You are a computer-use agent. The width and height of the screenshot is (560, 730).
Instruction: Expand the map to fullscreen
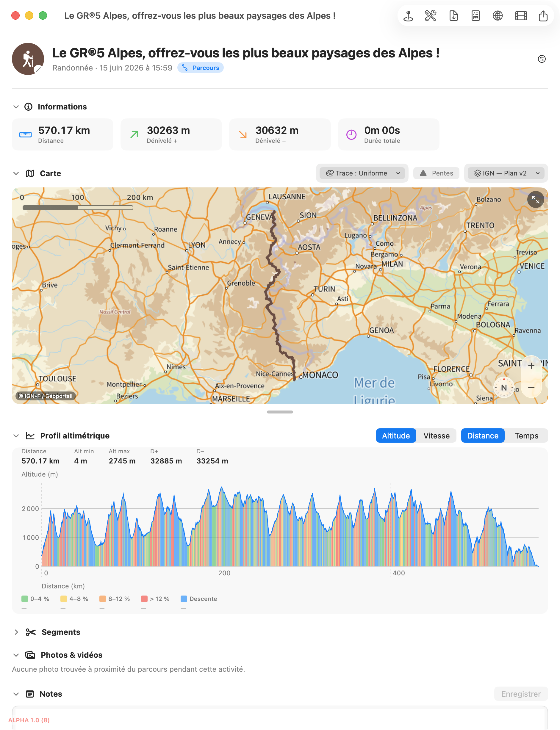tap(535, 200)
